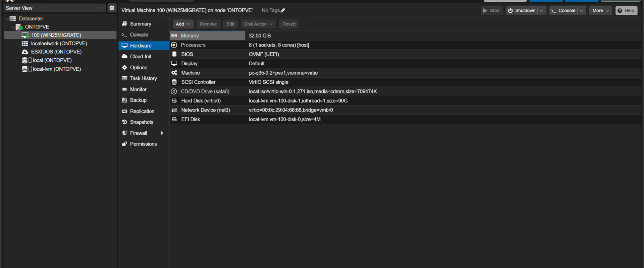644x268 pixels.
Task: Click the Memory RAM icon
Action: click(174, 36)
